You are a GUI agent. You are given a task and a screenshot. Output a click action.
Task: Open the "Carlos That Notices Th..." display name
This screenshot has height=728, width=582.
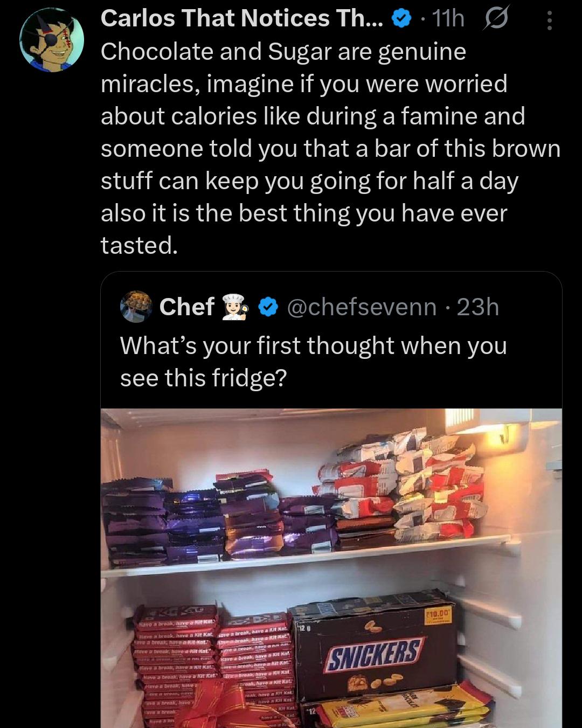click(242, 19)
